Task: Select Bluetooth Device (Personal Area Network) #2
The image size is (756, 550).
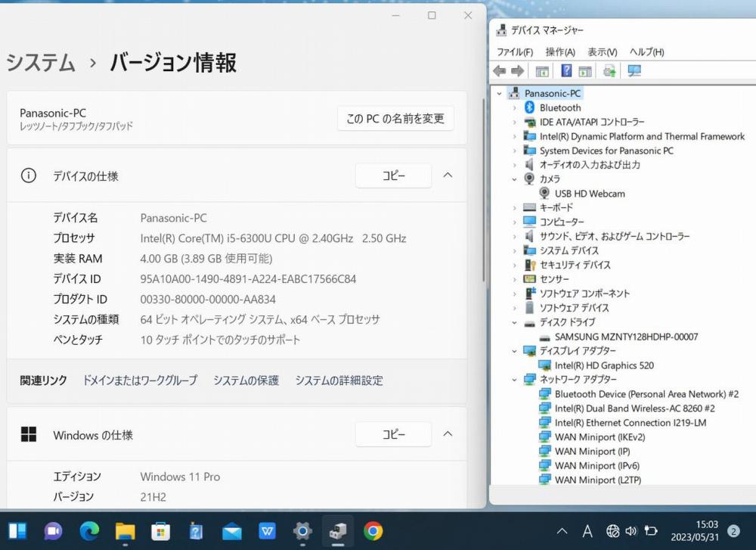Action: point(646,394)
